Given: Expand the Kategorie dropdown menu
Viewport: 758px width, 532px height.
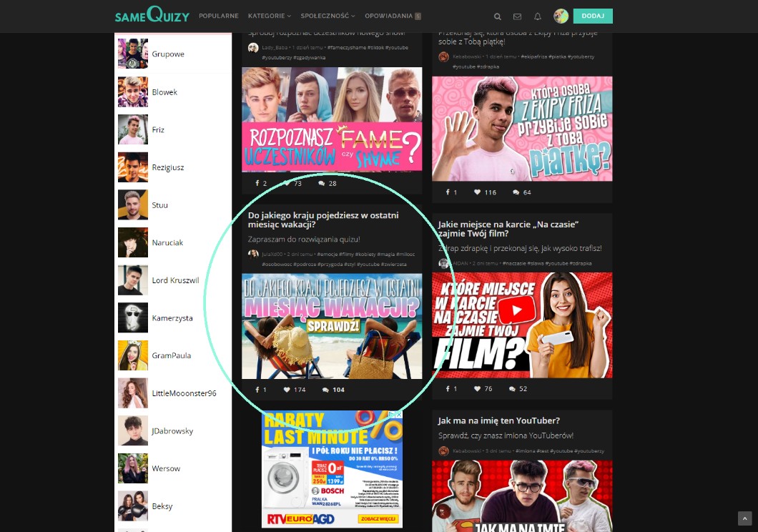Looking at the screenshot, I should click(269, 16).
